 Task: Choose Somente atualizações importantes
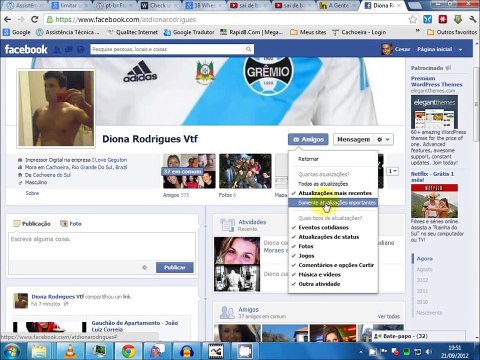coord(333,202)
